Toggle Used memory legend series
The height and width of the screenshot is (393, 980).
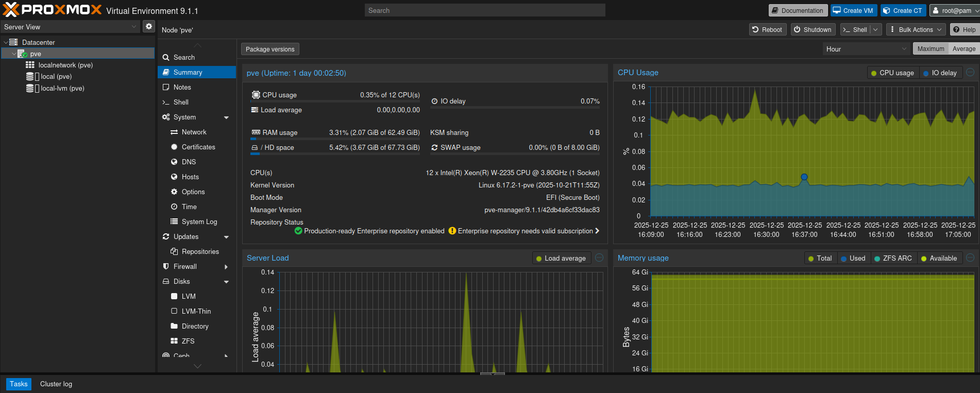tap(853, 258)
